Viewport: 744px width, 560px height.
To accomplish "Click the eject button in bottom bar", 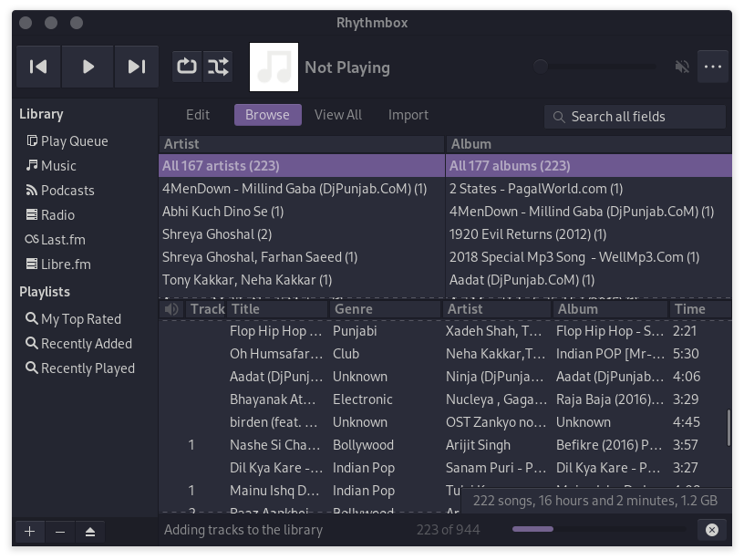I will tap(89, 531).
